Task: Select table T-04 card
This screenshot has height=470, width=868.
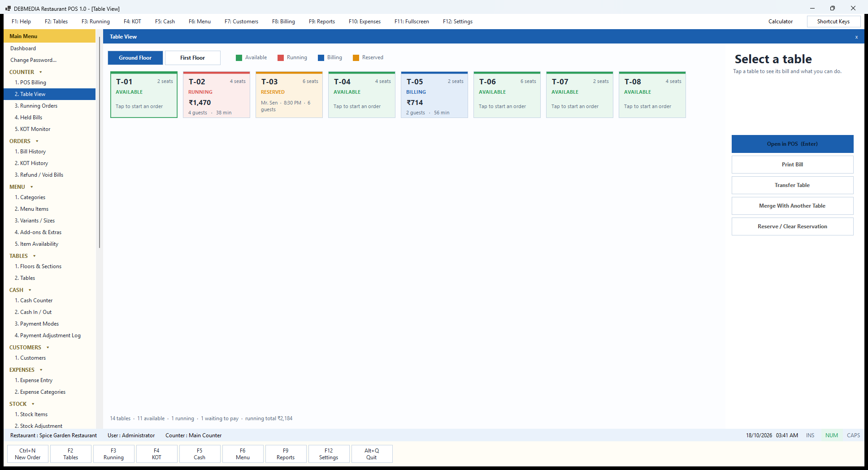Action: (x=362, y=95)
